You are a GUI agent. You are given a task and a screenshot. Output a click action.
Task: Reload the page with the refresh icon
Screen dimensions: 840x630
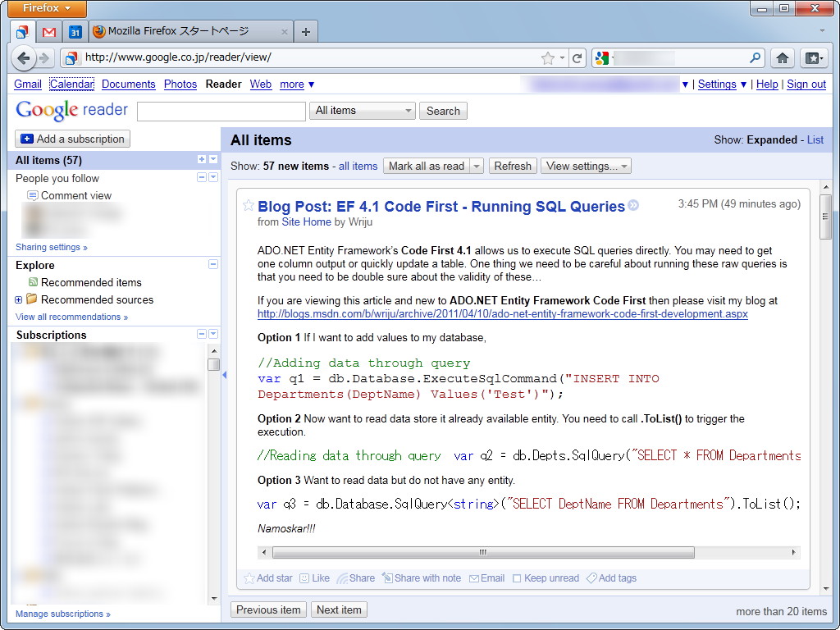coord(577,58)
